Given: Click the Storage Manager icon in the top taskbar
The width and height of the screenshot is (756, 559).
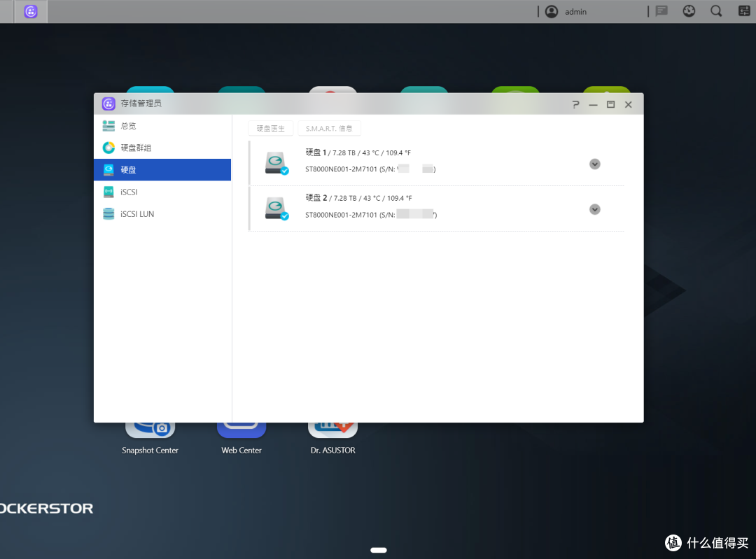Looking at the screenshot, I should (x=31, y=12).
